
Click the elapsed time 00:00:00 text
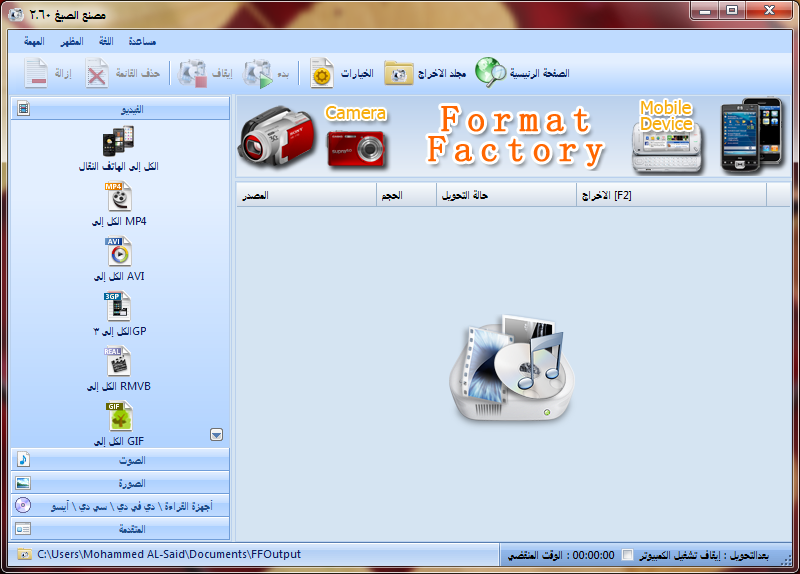[x=593, y=555]
